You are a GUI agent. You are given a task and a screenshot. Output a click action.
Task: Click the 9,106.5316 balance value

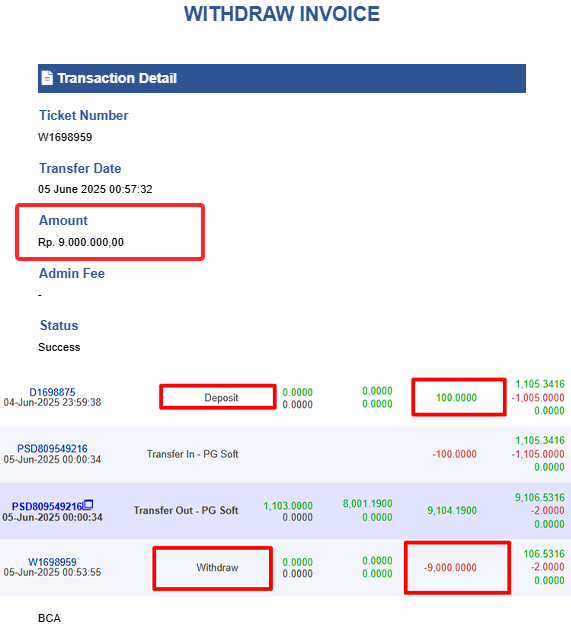click(x=540, y=498)
